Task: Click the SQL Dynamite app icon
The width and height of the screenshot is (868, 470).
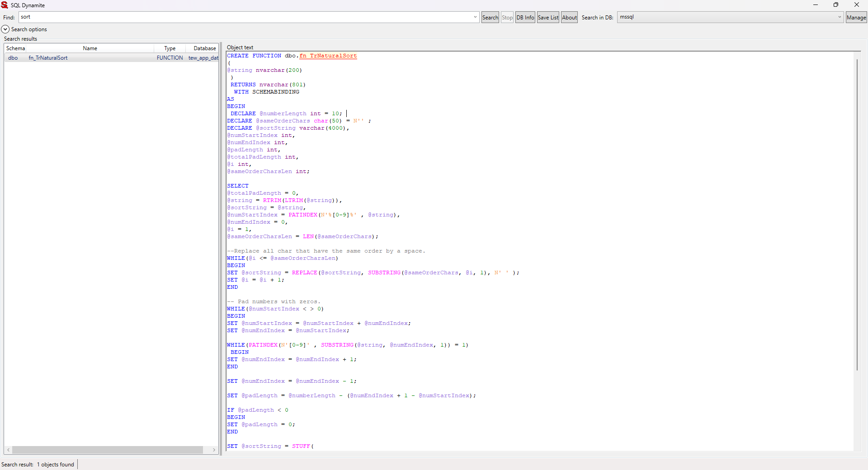Action: [5, 5]
